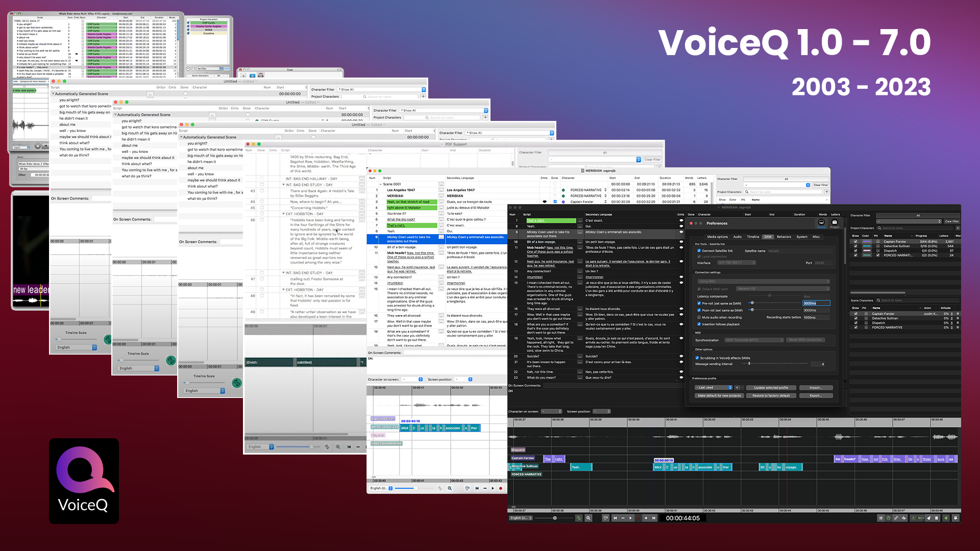Select the zoom magnifier in the timeline toolbar
The height and width of the screenshot is (551, 980).
(587, 518)
